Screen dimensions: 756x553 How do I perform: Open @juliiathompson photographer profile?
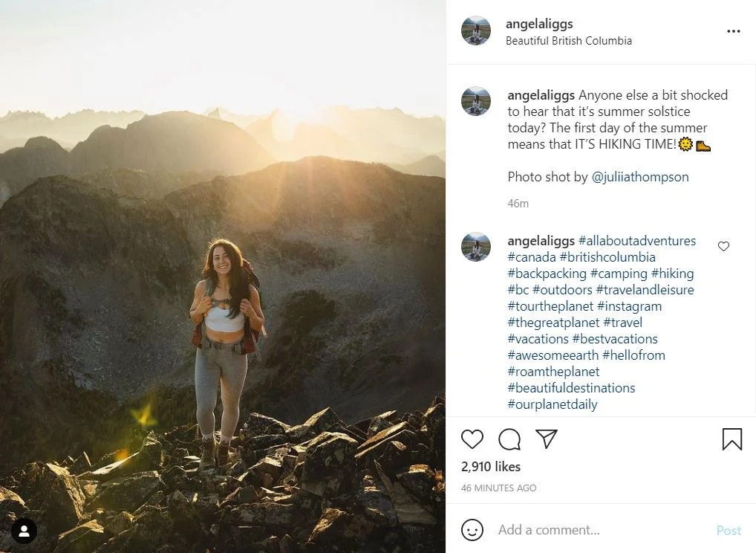640,177
